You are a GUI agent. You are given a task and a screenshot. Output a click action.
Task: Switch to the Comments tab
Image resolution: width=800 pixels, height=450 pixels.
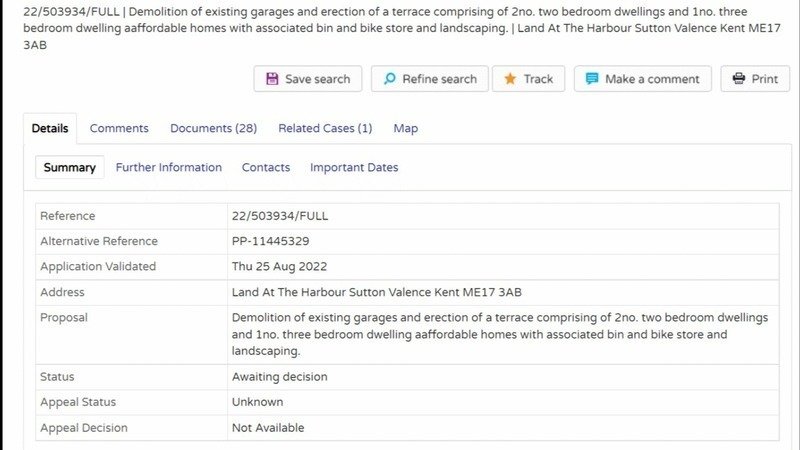[x=119, y=128]
